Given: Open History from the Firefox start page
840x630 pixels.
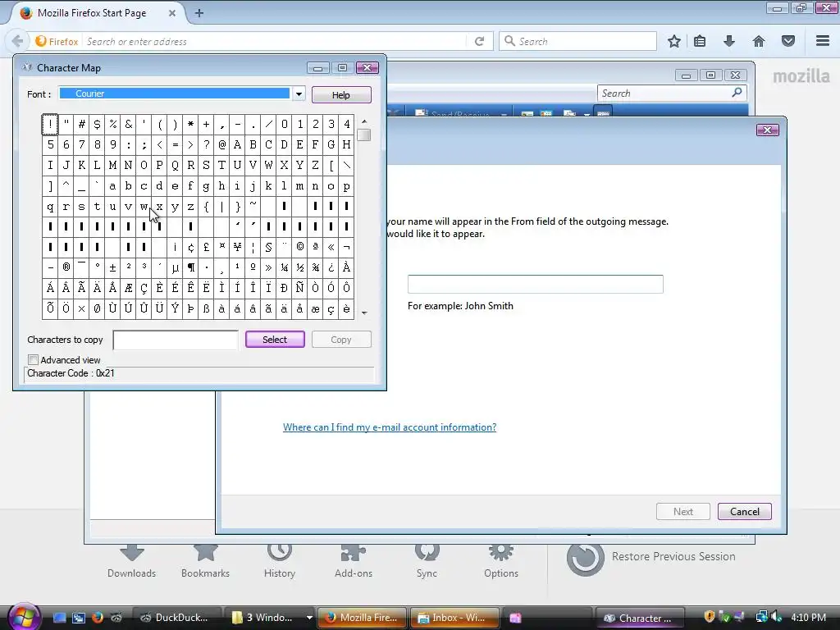Looking at the screenshot, I should pyautogui.click(x=280, y=561).
